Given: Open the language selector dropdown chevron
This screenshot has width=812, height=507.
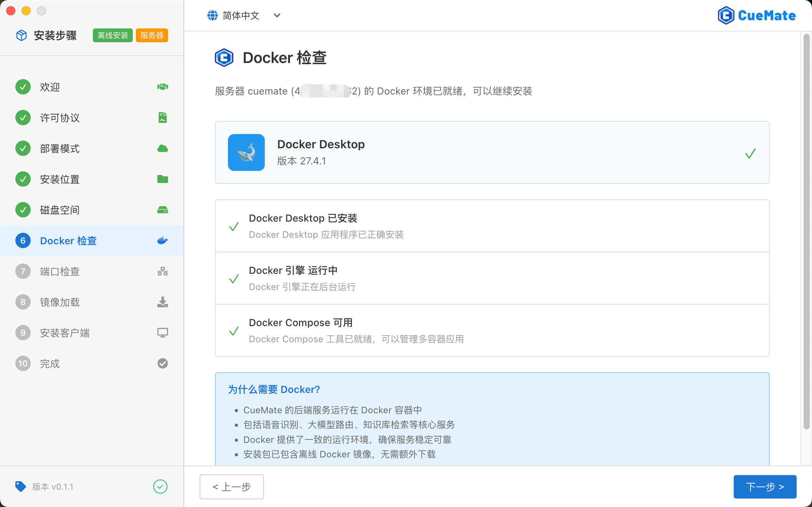Looking at the screenshot, I should 277,16.
